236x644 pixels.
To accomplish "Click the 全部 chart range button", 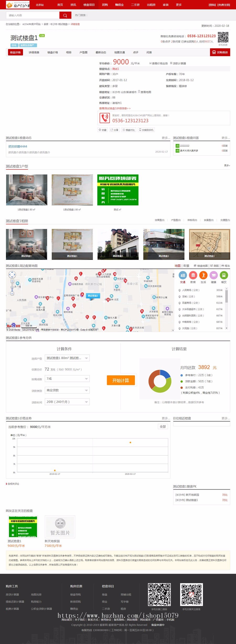I will 163,426.
